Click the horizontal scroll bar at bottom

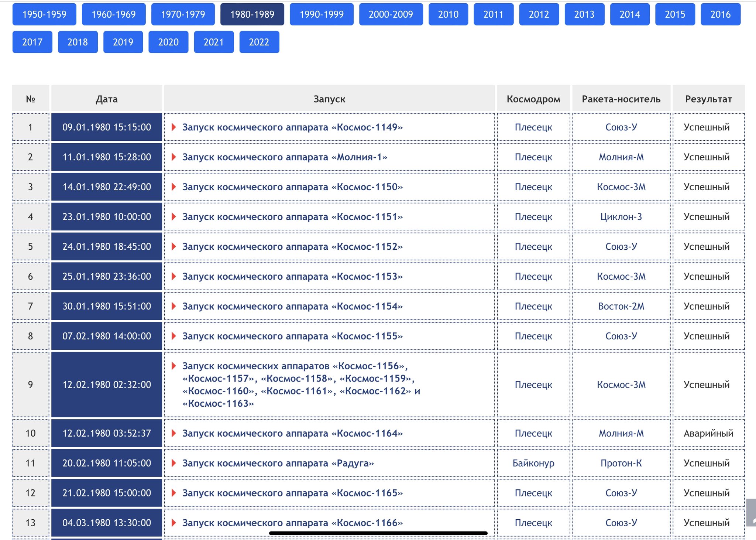[378, 533]
